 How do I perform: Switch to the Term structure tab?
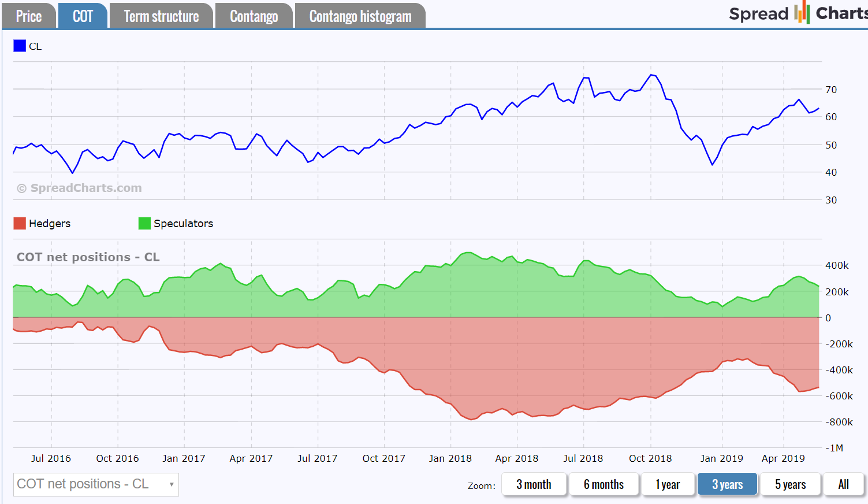(161, 16)
